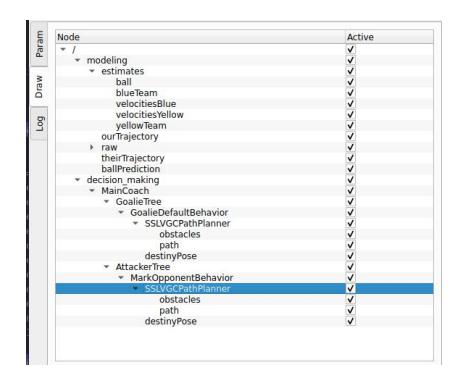Toggle MarkOpponentBehavior Active checkbox
The height and width of the screenshot is (376, 460).
coord(351,278)
